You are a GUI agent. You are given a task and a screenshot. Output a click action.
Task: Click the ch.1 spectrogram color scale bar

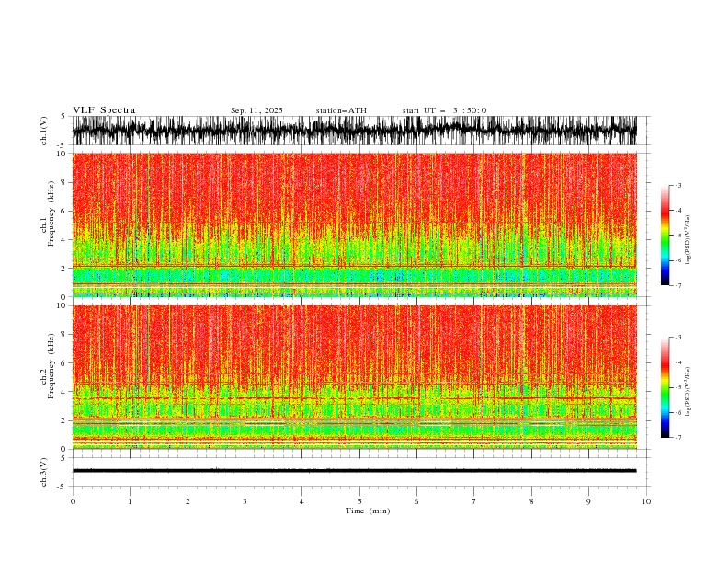[665, 236]
